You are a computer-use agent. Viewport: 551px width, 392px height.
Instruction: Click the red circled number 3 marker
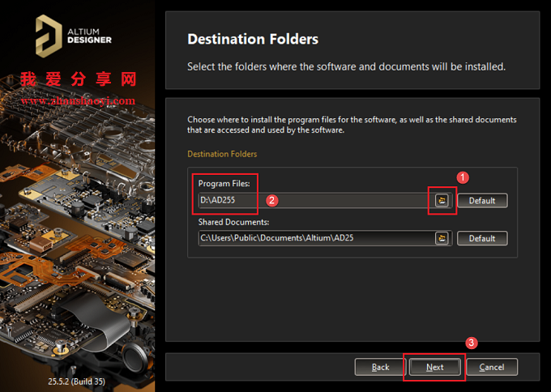click(472, 343)
